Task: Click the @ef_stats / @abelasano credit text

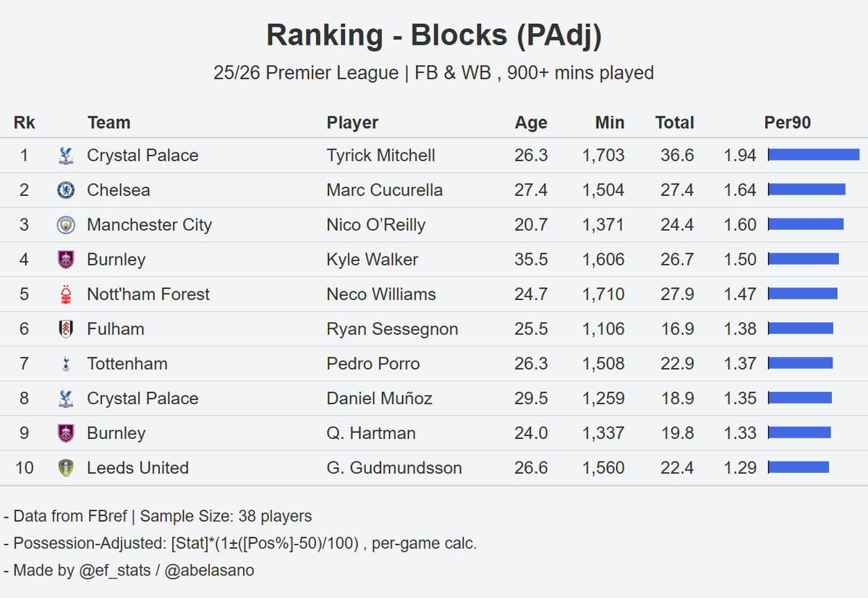Action: pos(166,571)
